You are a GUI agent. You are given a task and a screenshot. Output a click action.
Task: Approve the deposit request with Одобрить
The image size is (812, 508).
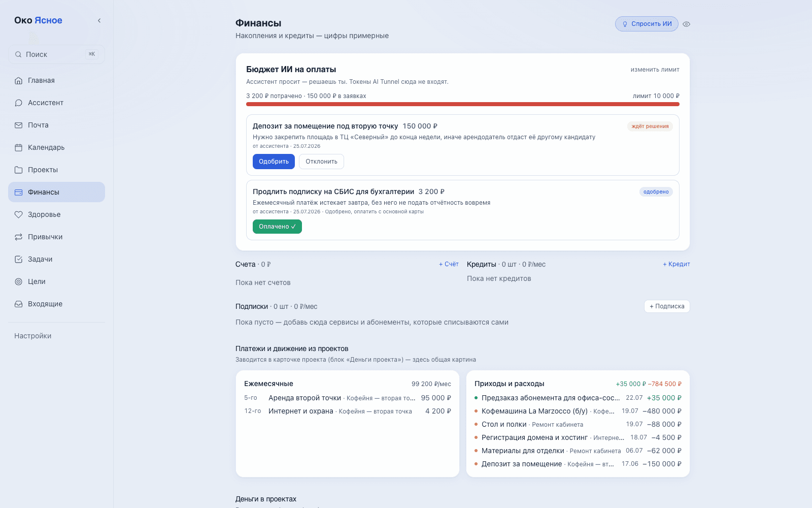coord(274,162)
